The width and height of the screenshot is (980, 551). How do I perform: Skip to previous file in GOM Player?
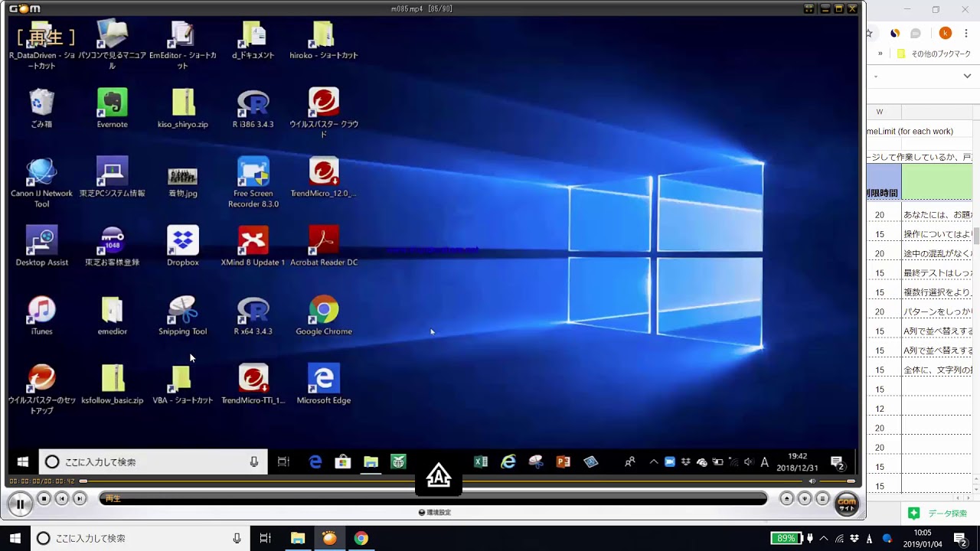tap(62, 499)
